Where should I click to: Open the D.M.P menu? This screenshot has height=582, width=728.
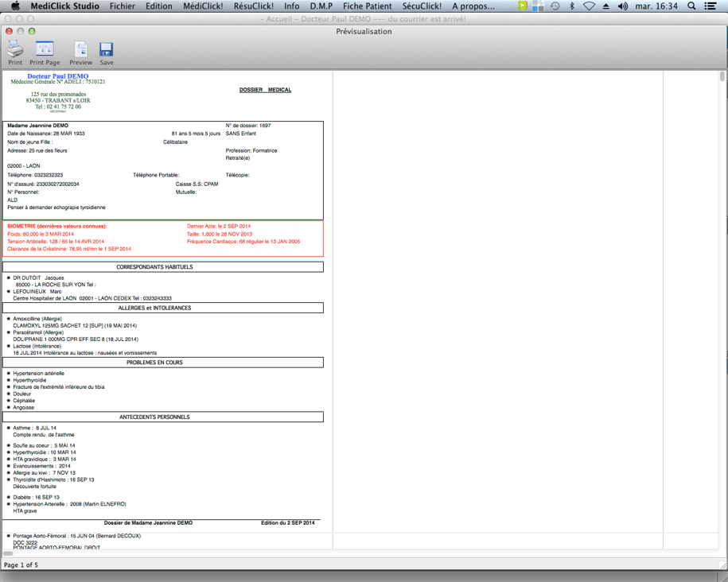click(321, 6)
